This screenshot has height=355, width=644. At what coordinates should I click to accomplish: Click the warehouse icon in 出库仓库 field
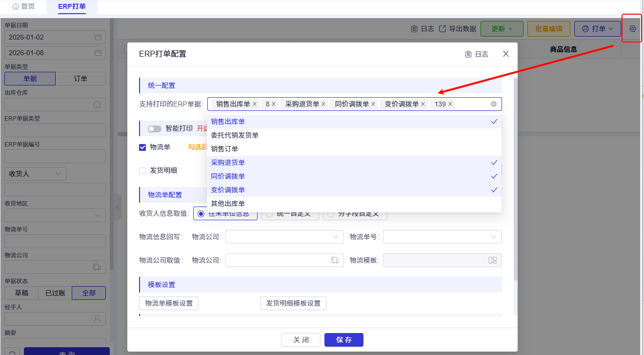click(97, 104)
